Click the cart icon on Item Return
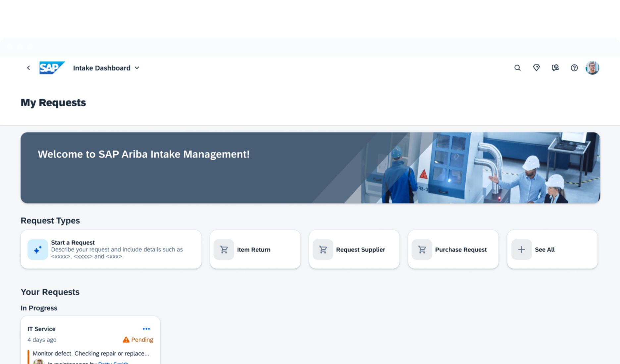Image resolution: width=620 pixels, height=364 pixels. point(224,250)
